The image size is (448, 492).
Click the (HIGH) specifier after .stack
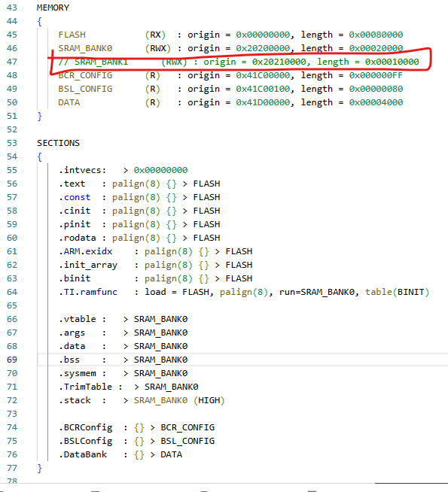click(x=209, y=400)
